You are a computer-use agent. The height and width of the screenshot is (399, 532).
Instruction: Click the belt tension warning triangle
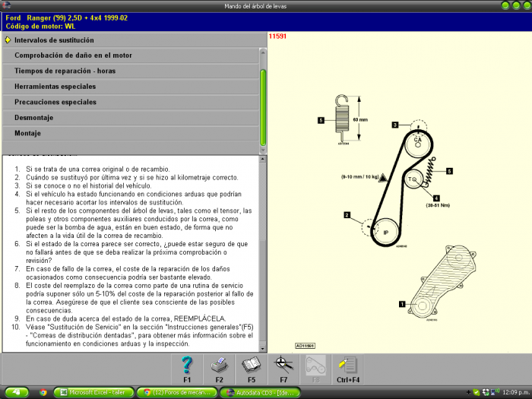point(383,177)
